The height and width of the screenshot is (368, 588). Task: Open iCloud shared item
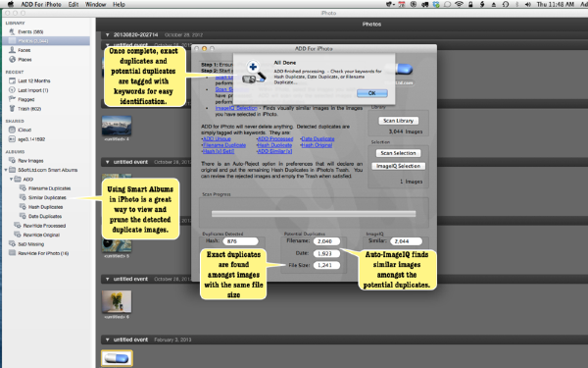(x=24, y=130)
